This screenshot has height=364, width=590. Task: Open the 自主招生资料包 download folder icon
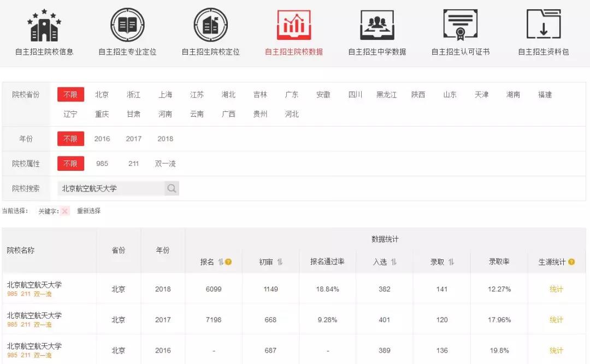pyautogui.click(x=544, y=25)
